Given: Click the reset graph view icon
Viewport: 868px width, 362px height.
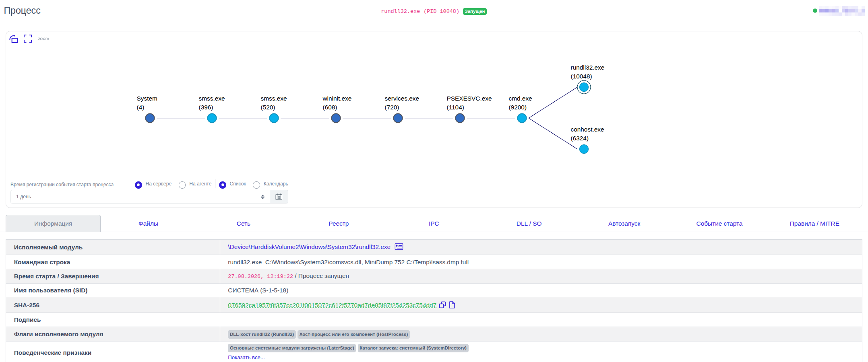Looking at the screenshot, I should coord(14,39).
